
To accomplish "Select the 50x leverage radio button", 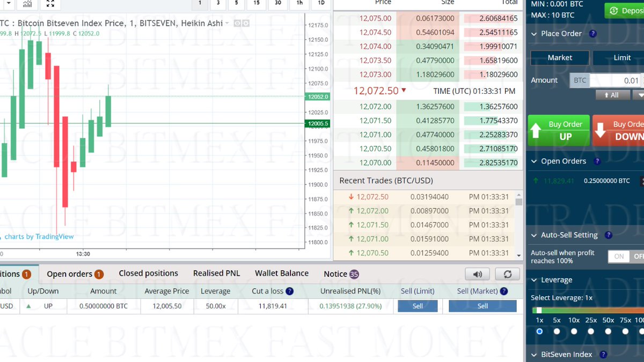I will (x=608, y=331).
